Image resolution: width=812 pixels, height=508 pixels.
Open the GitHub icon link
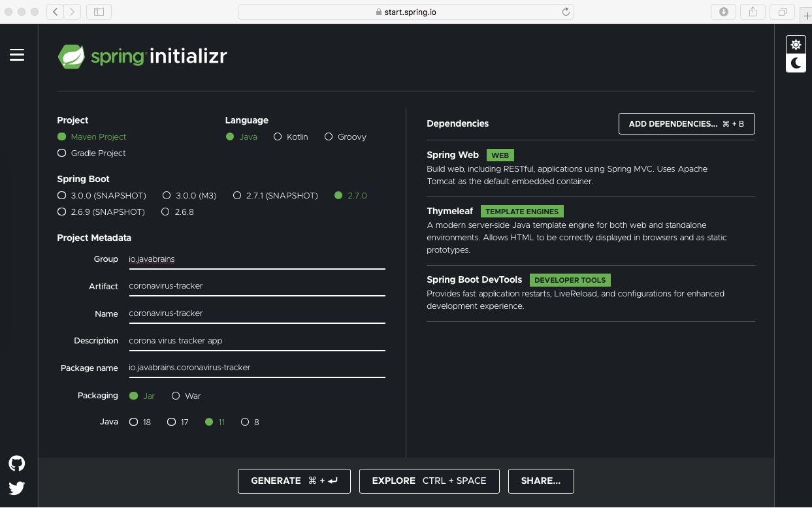(17, 464)
